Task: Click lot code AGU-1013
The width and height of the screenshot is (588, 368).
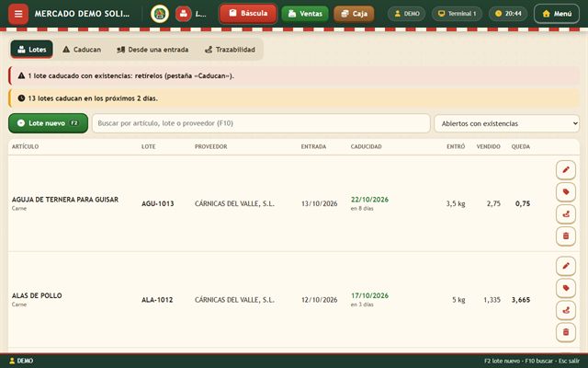Action: 157,203
